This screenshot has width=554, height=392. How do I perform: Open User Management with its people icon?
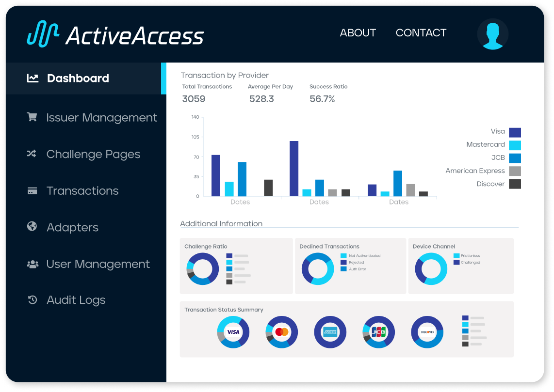pyautogui.click(x=32, y=263)
